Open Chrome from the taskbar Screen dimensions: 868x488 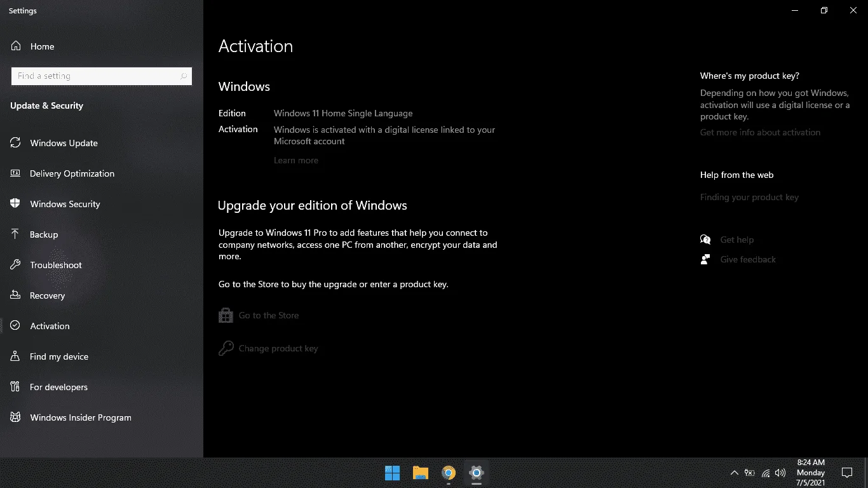coord(449,473)
